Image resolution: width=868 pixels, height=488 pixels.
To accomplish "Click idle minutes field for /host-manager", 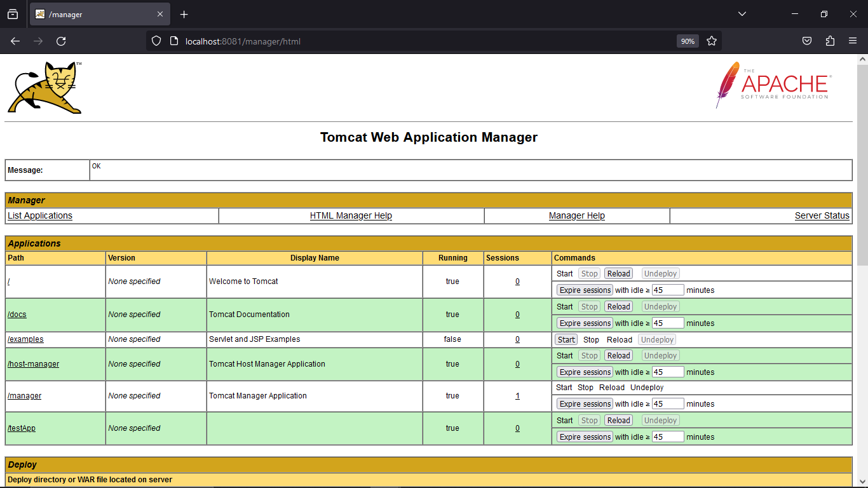I will coord(668,372).
